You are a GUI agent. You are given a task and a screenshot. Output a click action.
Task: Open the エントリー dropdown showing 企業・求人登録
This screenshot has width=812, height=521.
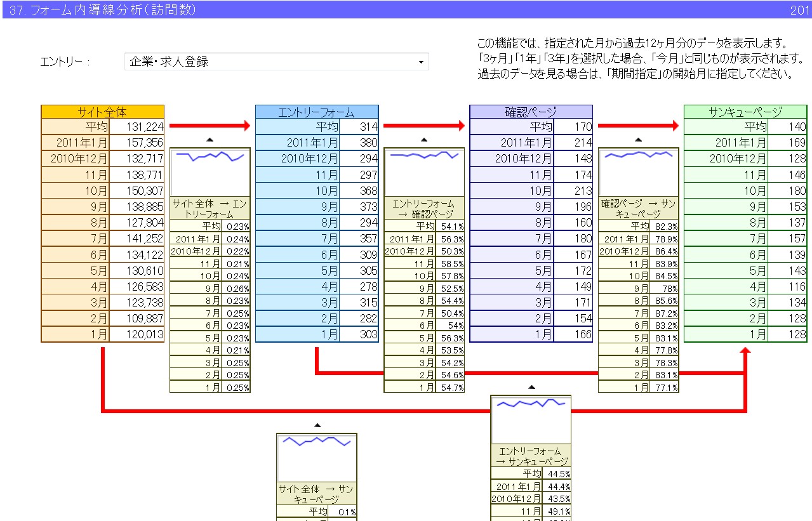tap(277, 62)
